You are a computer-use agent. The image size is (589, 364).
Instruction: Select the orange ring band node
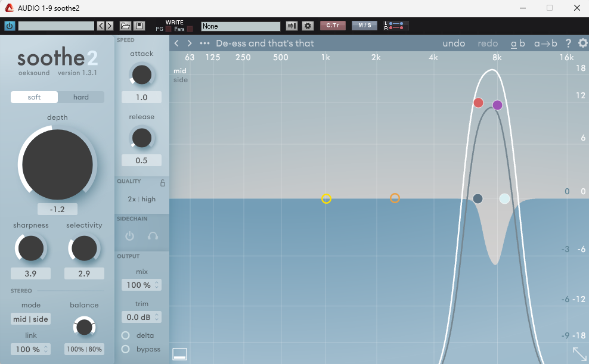pos(395,198)
